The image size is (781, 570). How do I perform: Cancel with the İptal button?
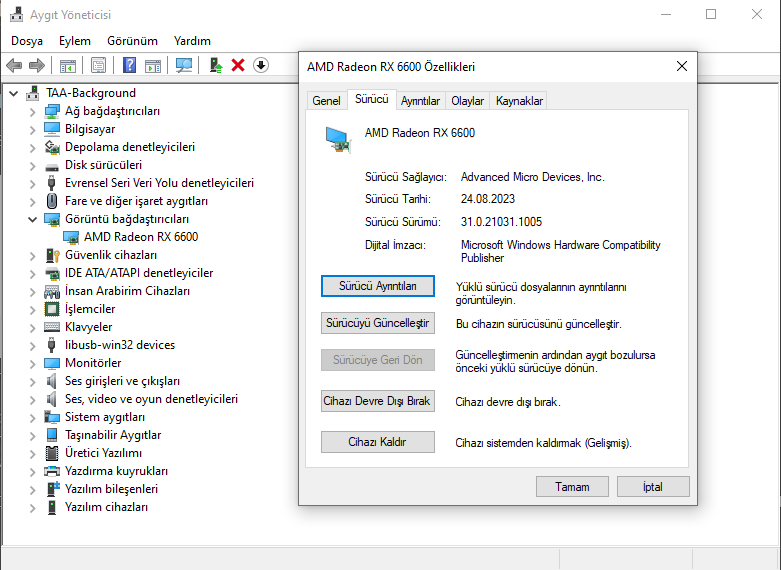tap(653, 487)
